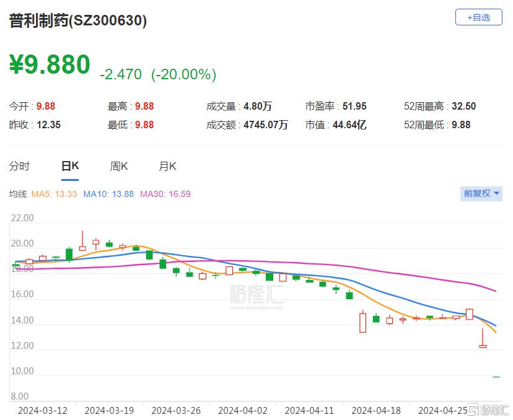Open the 月K monthly chart tab

[x=167, y=166]
